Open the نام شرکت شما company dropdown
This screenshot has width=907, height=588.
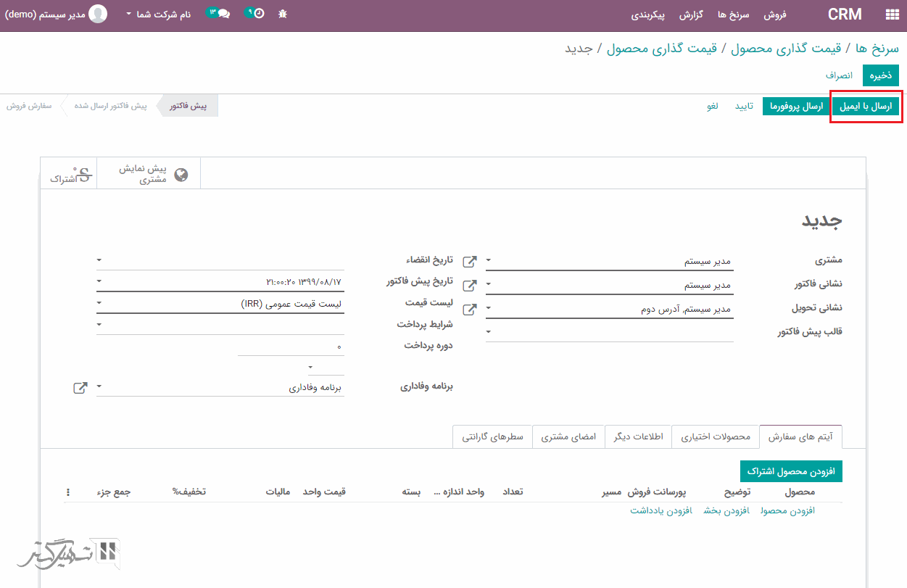click(x=158, y=15)
